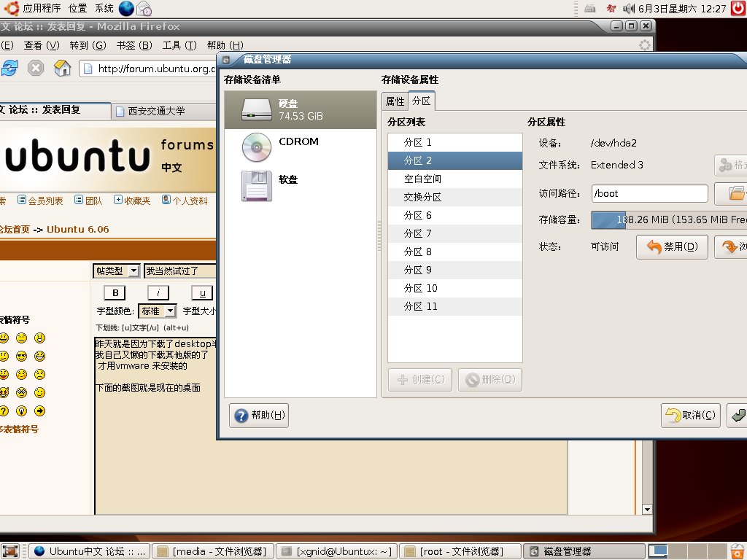This screenshot has height=560, width=747.
Task: Click the Firefox stop icon
Action: point(36,68)
